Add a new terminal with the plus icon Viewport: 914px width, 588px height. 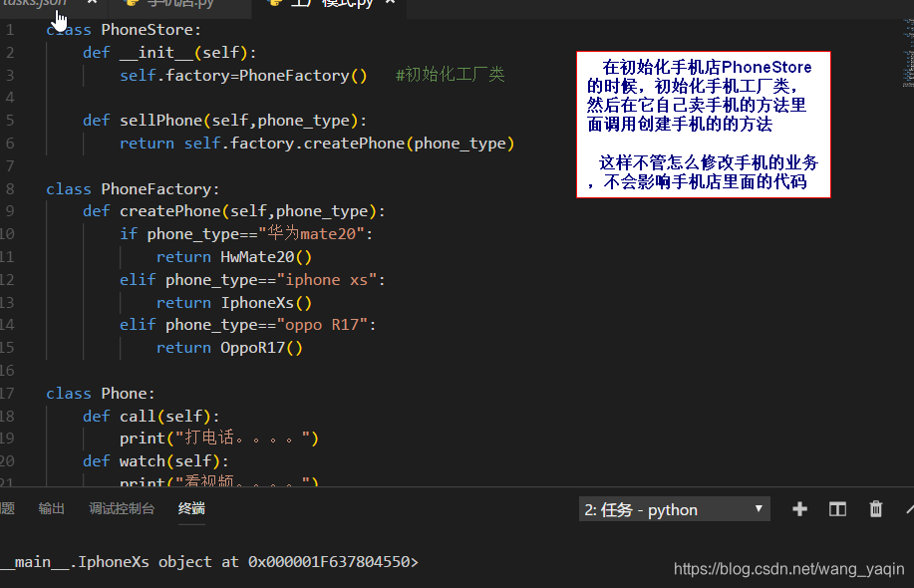799,509
